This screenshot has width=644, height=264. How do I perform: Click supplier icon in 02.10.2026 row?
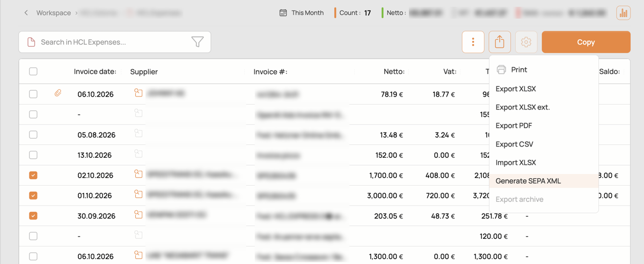(x=138, y=174)
